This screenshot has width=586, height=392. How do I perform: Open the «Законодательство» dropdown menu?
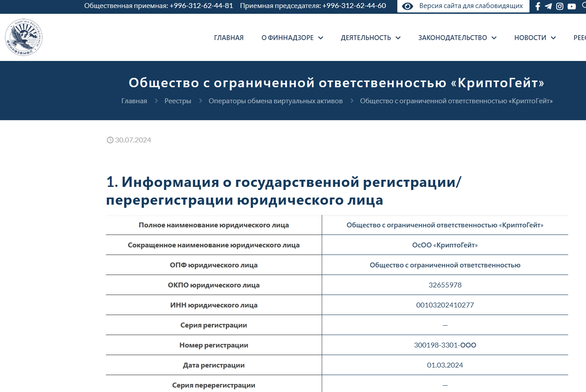pos(457,38)
